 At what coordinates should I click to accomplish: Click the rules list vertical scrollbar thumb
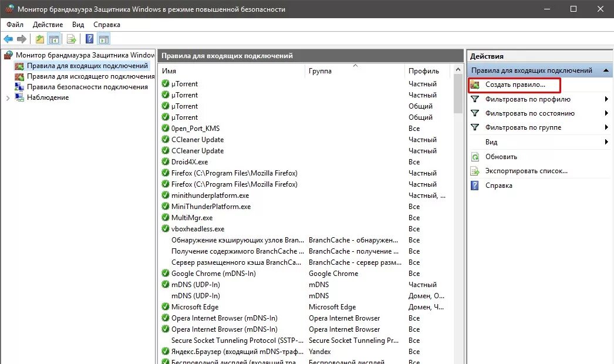(x=458, y=94)
